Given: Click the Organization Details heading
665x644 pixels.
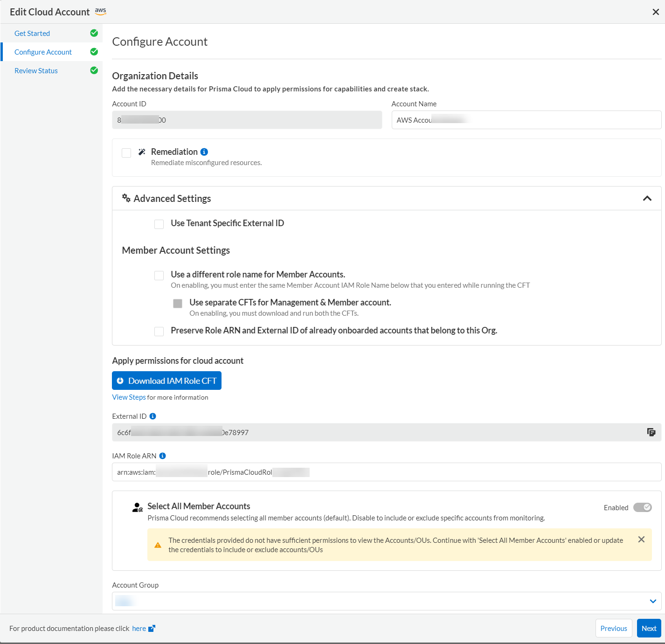Looking at the screenshot, I should click(155, 76).
